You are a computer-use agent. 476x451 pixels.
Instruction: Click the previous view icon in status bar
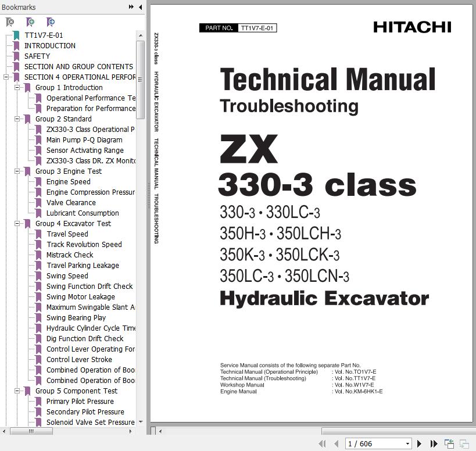click(449, 443)
